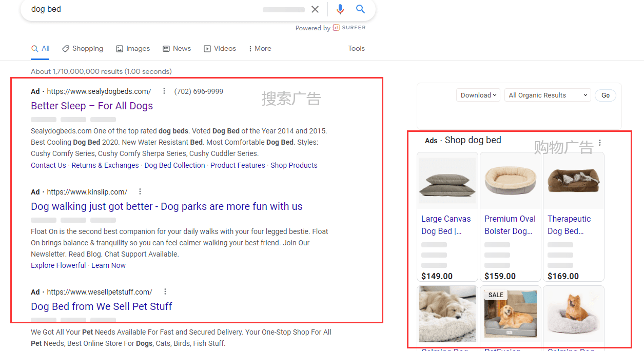Open the Videos tab

220,48
